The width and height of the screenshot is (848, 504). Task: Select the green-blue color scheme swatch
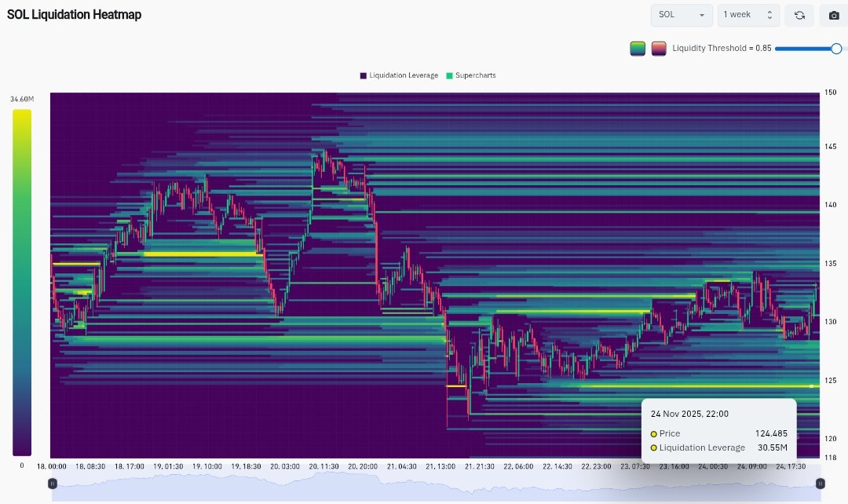tap(638, 49)
